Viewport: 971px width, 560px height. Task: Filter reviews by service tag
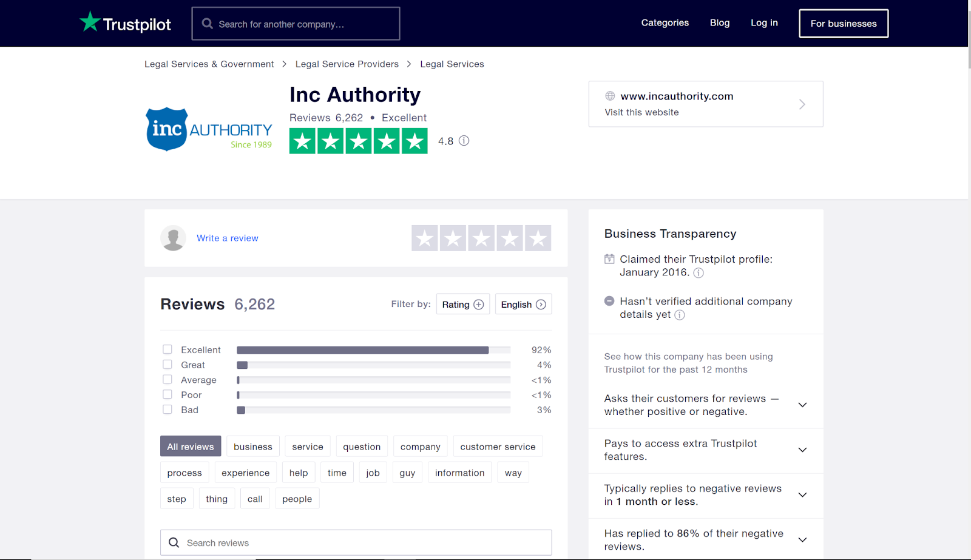point(308,447)
